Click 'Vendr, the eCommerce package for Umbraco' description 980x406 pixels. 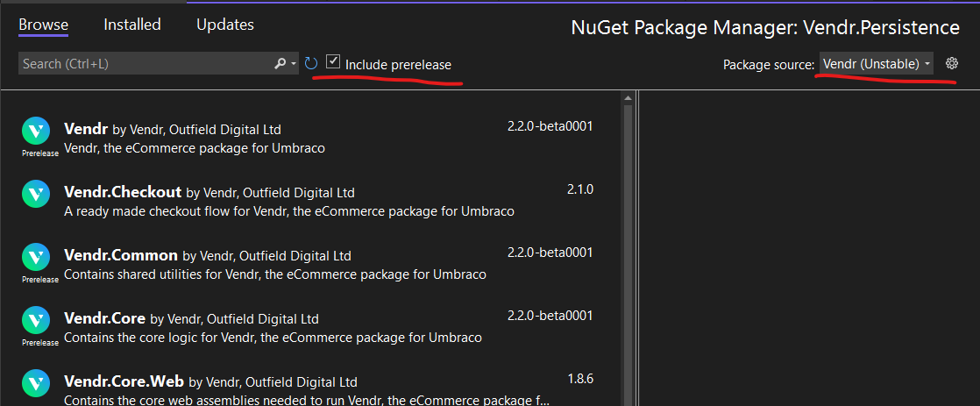pyautogui.click(x=195, y=149)
